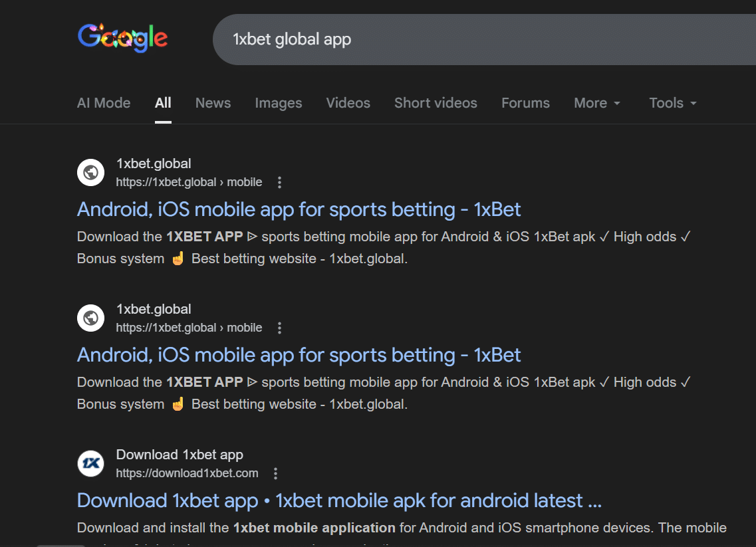Click the 1X favicon beside Download 1xbet app
The image size is (756, 547).
[x=91, y=464]
